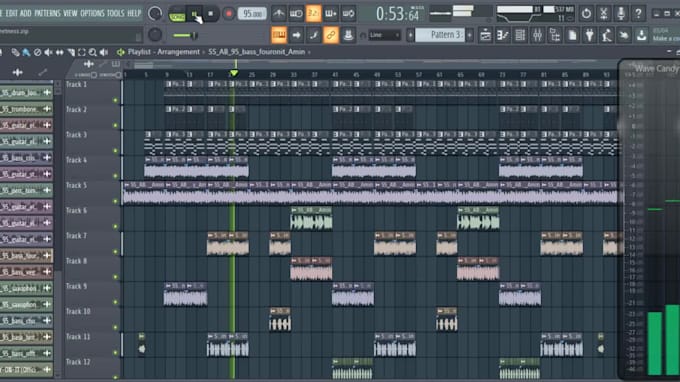Click the arrow left of Pattern 3

point(410,35)
